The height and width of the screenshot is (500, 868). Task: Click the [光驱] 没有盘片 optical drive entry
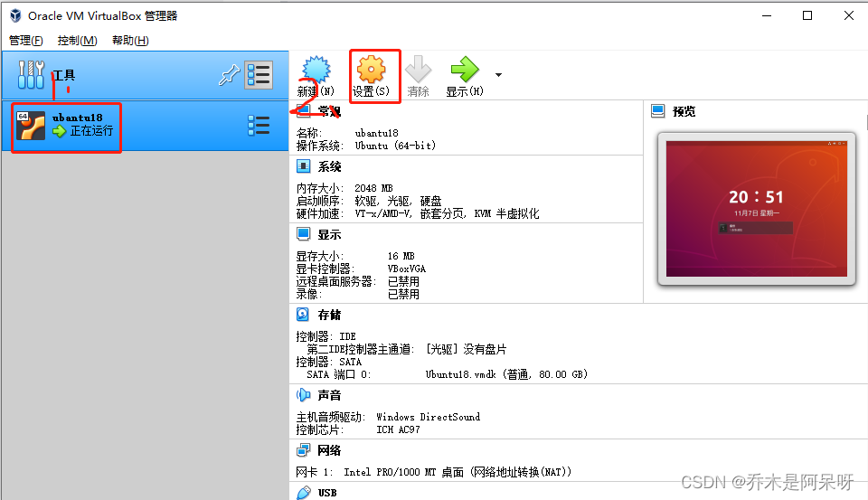click(x=466, y=349)
